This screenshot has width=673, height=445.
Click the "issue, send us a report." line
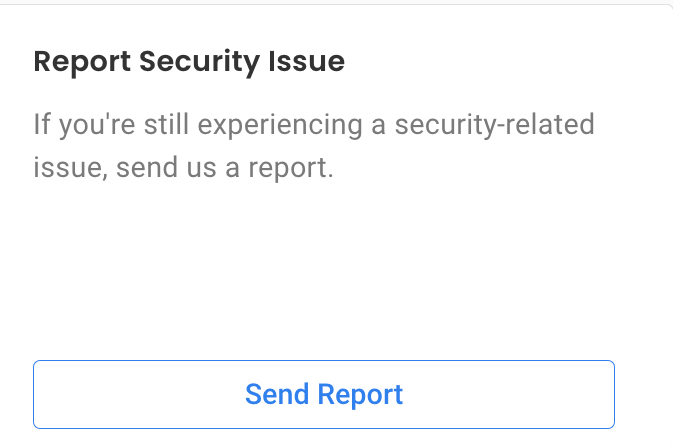click(x=183, y=167)
